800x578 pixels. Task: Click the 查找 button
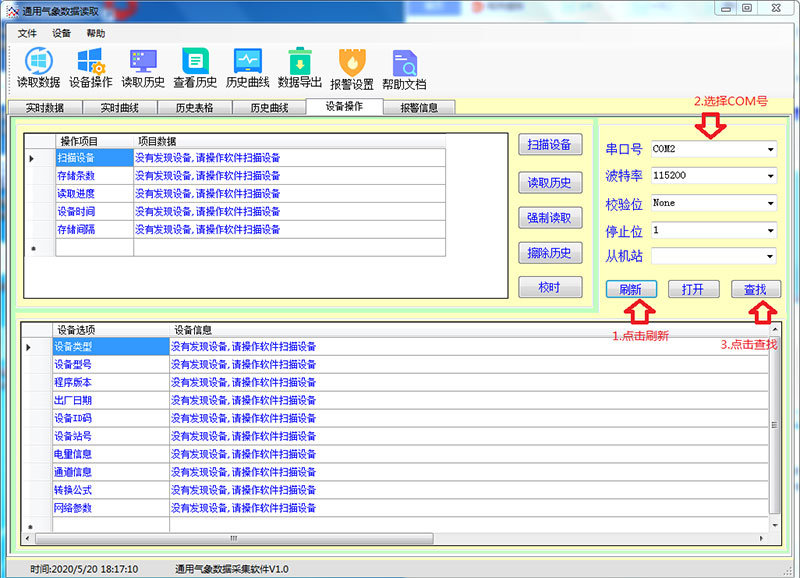pyautogui.click(x=755, y=289)
